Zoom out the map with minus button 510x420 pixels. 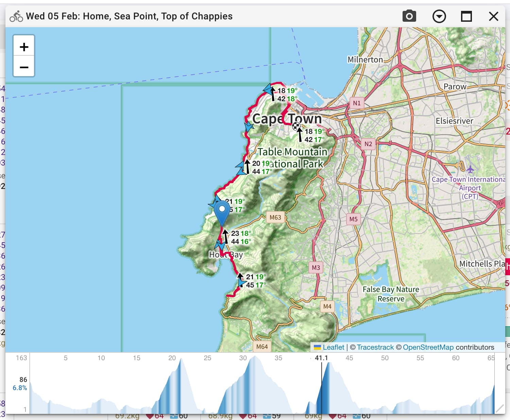click(24, 67)
